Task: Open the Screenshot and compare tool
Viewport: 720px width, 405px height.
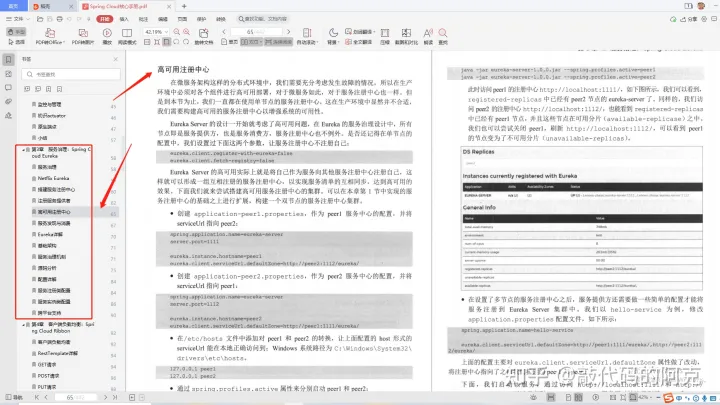Action: point(406,36)
